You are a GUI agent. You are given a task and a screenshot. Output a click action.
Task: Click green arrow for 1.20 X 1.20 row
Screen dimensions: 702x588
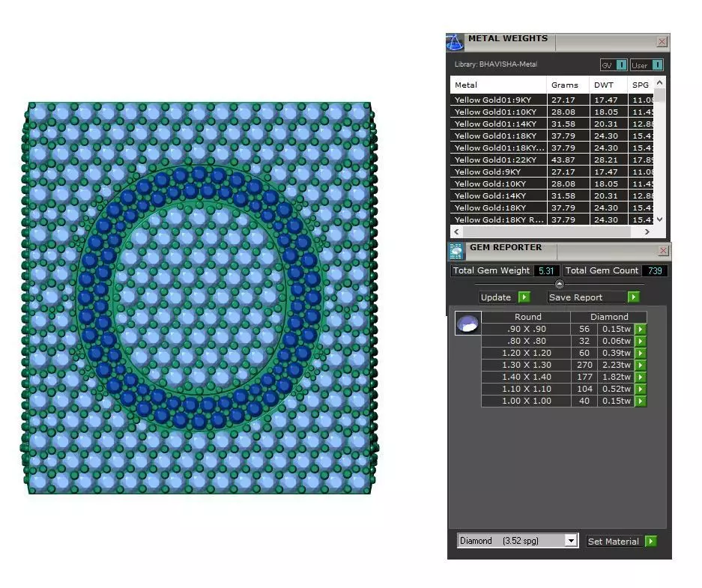(x=641, y=354)
